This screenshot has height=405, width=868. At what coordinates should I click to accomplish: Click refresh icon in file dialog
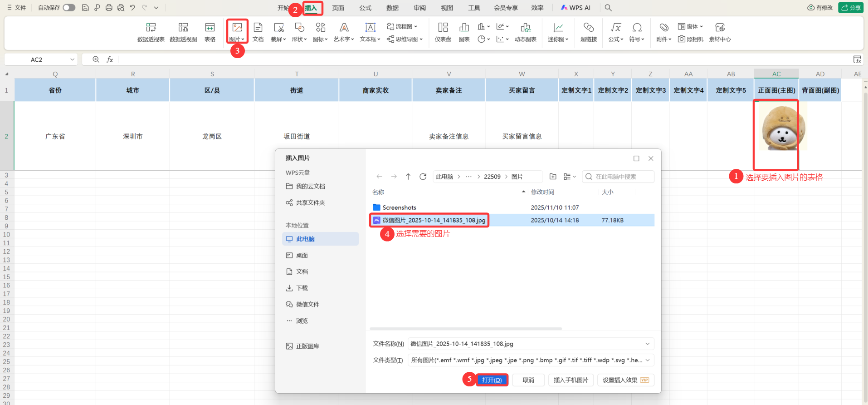coord(423,177)
